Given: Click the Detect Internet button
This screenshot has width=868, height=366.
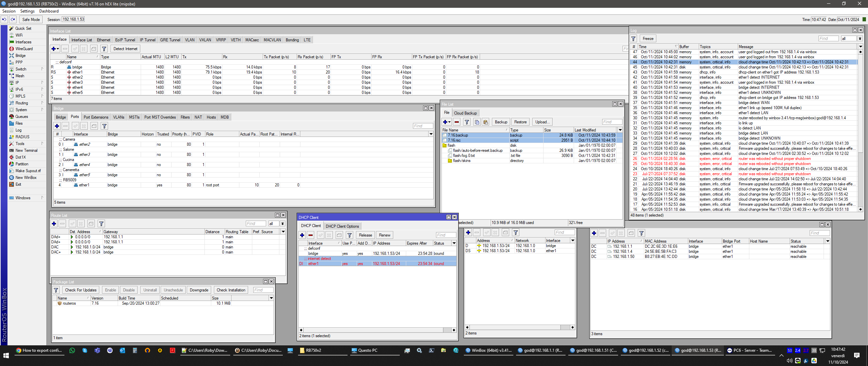Looking at the screenshot, I should (125, 49).
